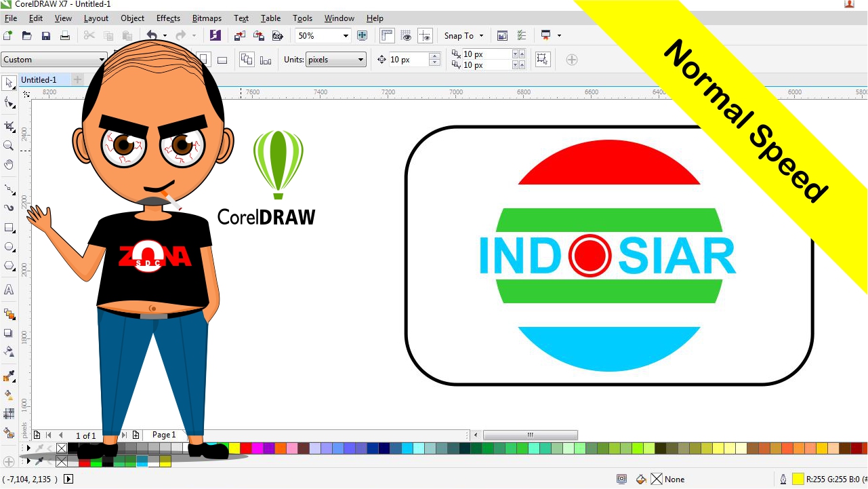The height and width of the screenshot is (489, 868).
Task: Select the Pick tool in toolbox
Action: pyautogui.click(x=9, y=83)
